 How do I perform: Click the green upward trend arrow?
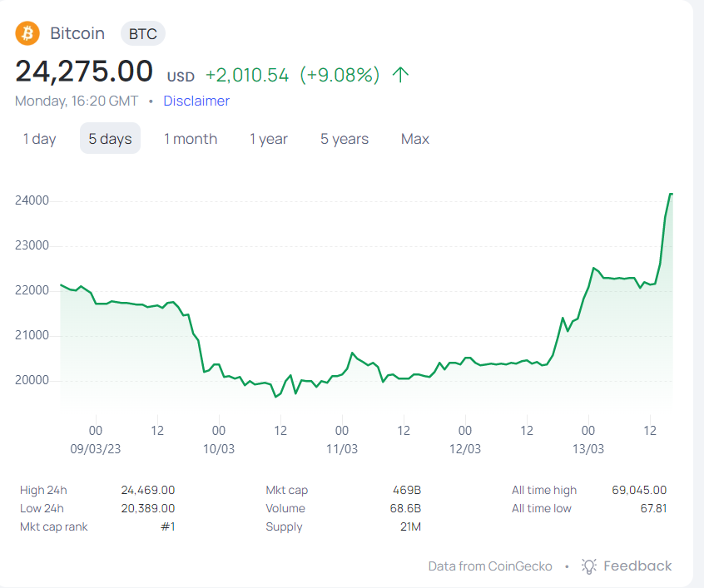coord(400,75)
